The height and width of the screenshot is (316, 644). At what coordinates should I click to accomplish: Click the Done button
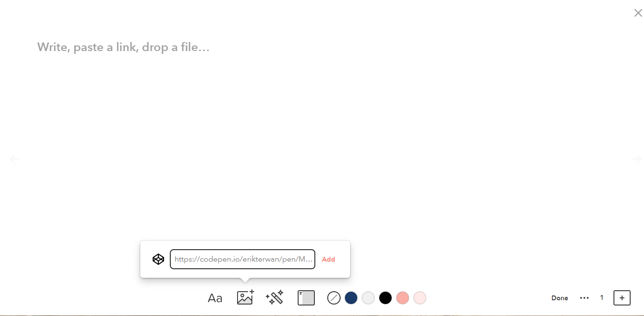560,298
